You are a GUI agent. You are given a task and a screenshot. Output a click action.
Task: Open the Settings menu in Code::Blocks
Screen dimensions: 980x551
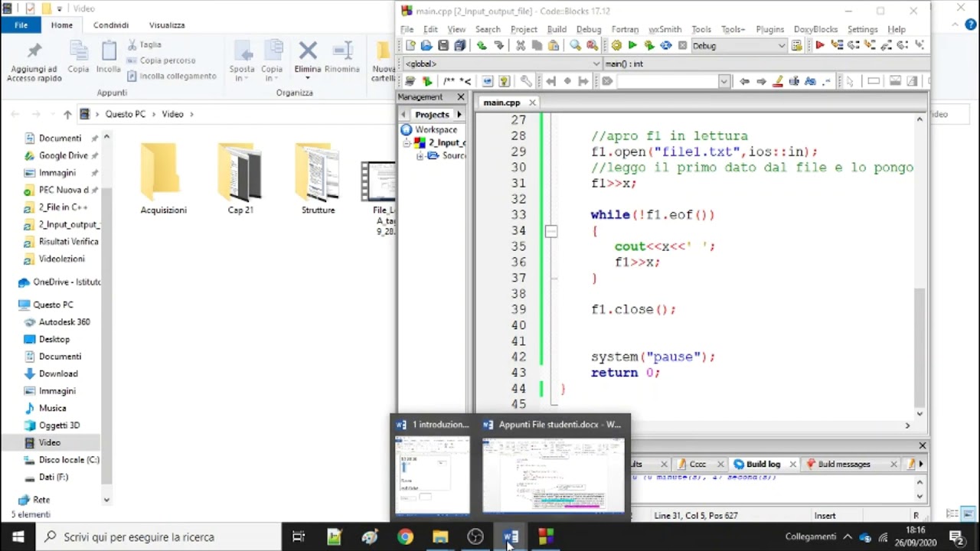click(x=862, y=29)
